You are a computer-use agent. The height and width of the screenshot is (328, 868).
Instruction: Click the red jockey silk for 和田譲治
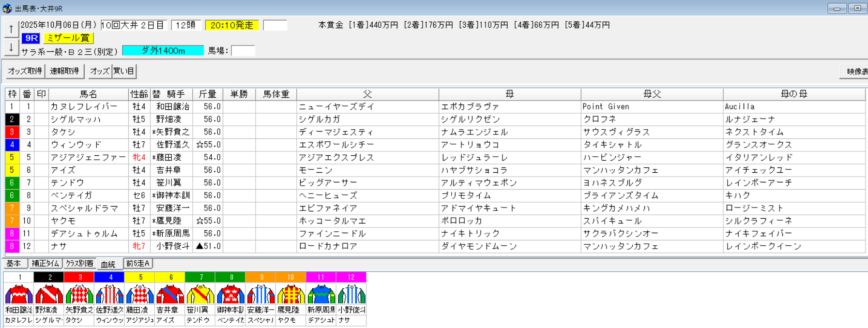click(x=19, y=294)
